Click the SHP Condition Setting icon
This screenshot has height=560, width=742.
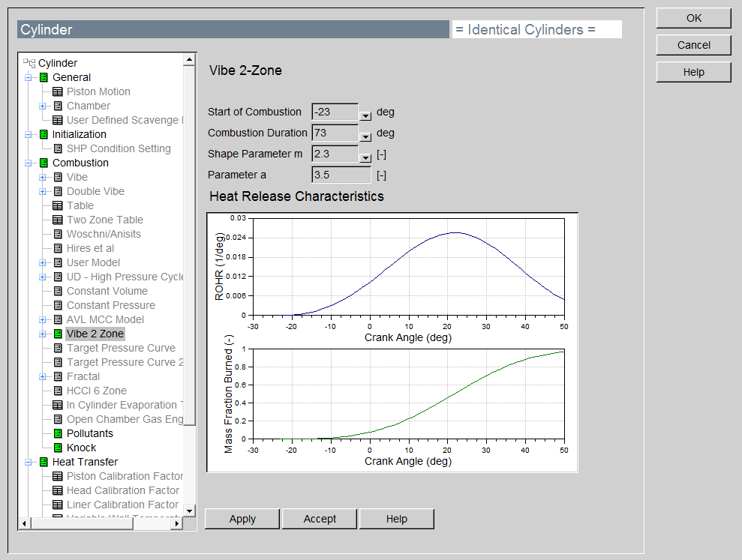58,148
